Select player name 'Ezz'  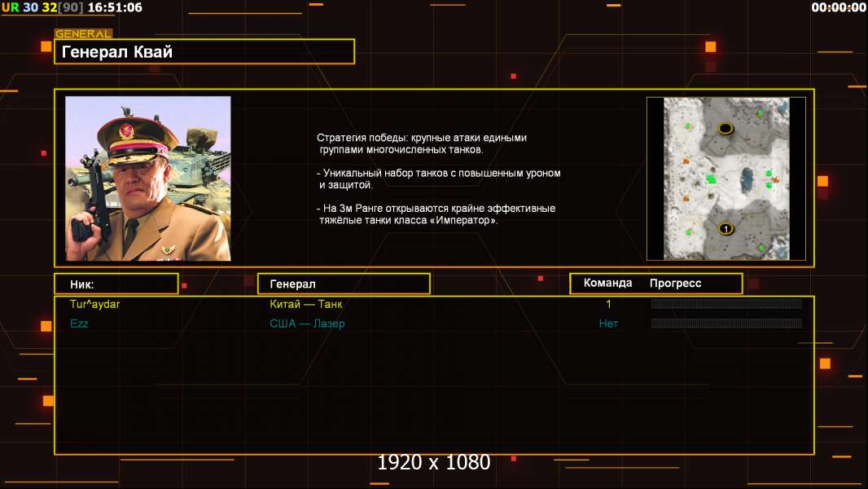(x=79, y=324)
